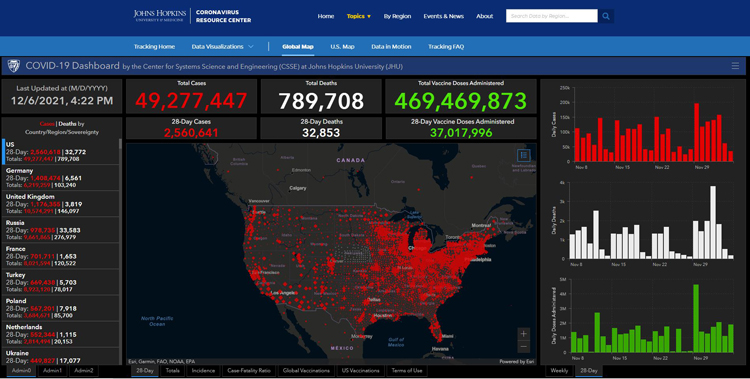This screenshot has width=750, height=379.
Task: Click the Powered by Esri attribution
Action: [516, 361]
